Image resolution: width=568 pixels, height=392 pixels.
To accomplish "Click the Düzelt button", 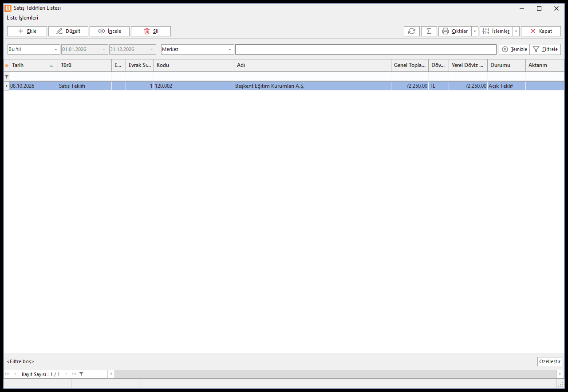I will click(68, 31).
